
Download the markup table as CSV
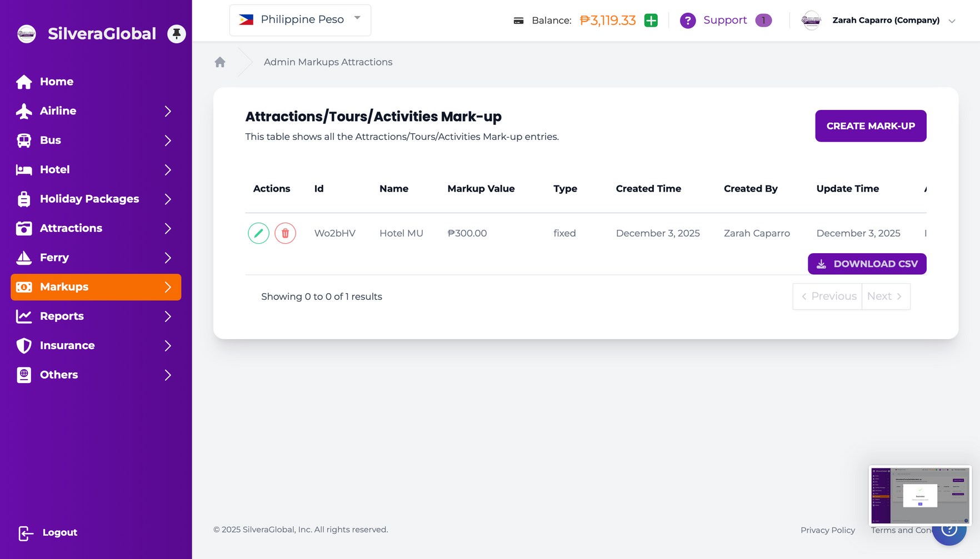pos(867,264)
